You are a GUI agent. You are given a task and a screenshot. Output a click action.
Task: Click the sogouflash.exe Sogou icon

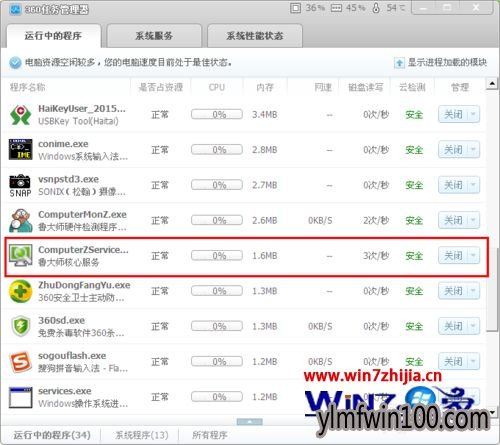click(x=20, y=362)
